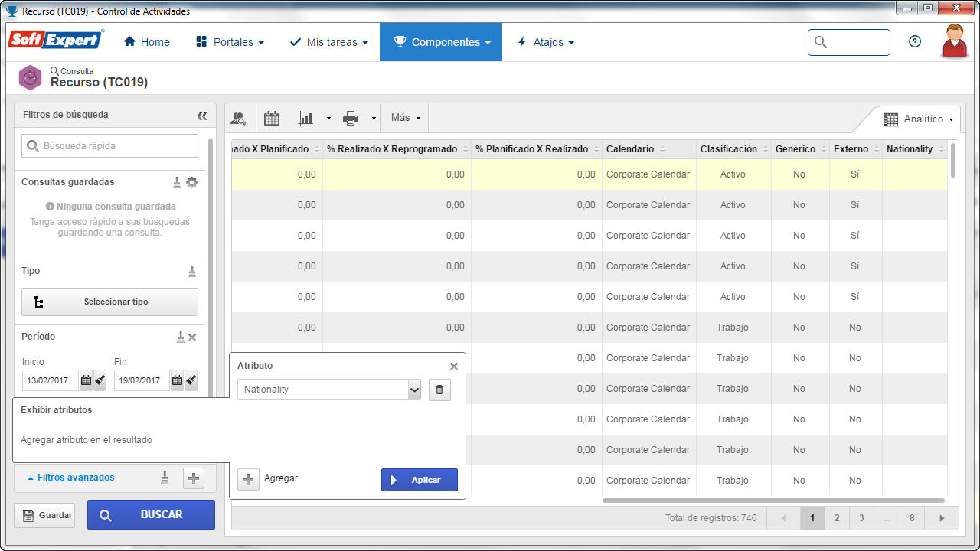Clear the Período filter with X icon

(x=193, y=337)
